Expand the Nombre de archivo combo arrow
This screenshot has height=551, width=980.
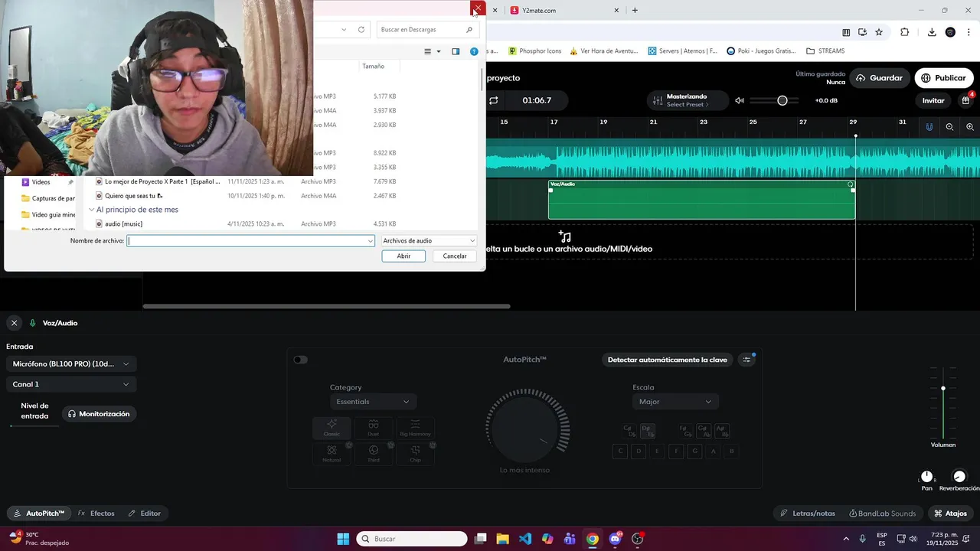(x=371, y=241)
